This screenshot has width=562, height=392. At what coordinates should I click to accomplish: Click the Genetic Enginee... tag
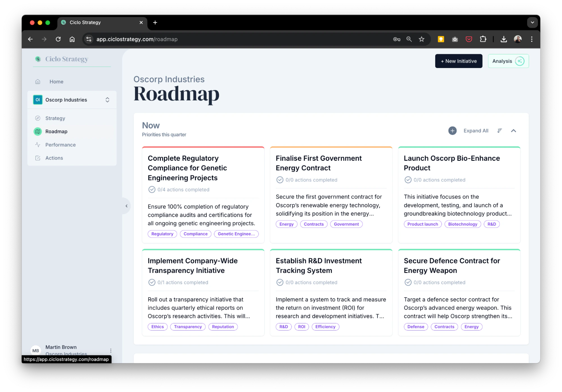point(236,234)
